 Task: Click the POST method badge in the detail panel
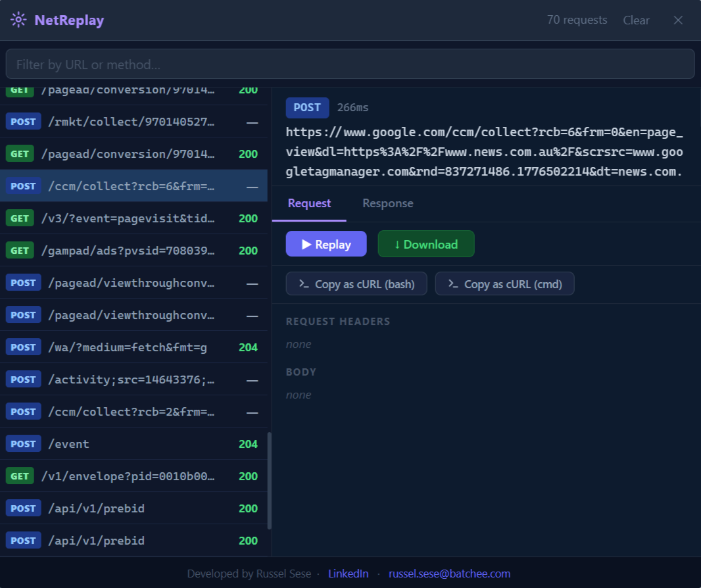[x=307, y=107]
